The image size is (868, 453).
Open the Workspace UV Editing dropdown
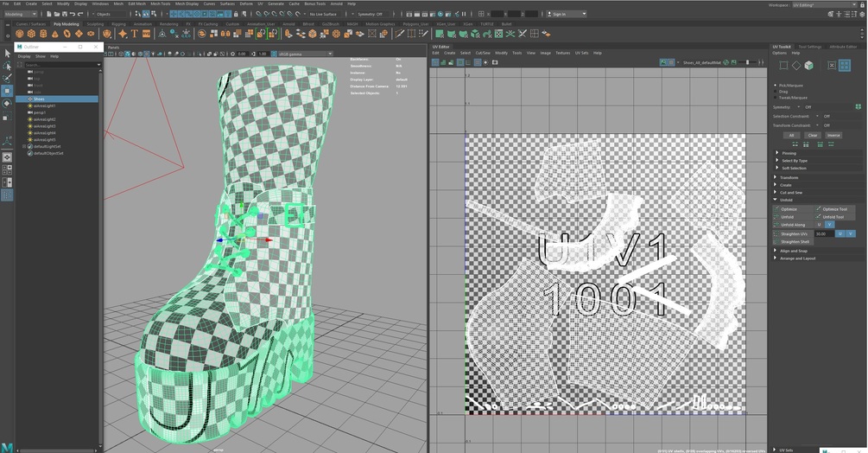[x=824, y=5]
